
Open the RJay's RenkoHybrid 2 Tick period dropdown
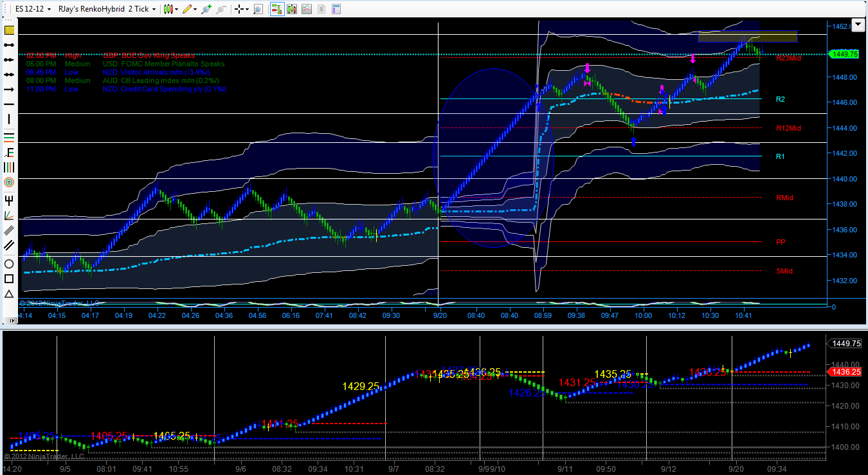coord(107,9)
